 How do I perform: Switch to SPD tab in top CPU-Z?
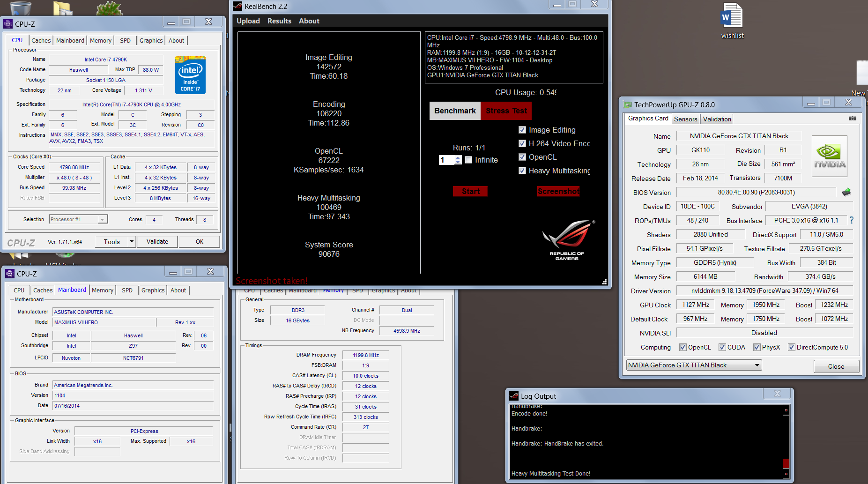point(125,41)
